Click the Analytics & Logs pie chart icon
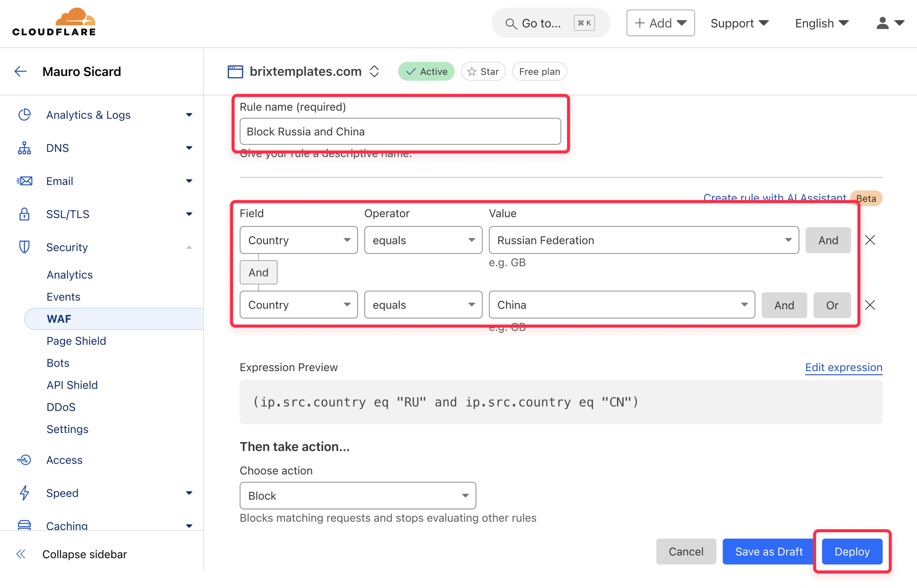The image size is (917, 588). [24, 115]
